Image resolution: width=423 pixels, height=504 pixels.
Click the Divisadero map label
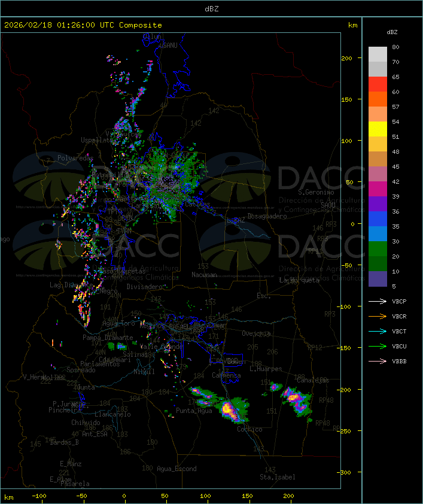point(144,286)
